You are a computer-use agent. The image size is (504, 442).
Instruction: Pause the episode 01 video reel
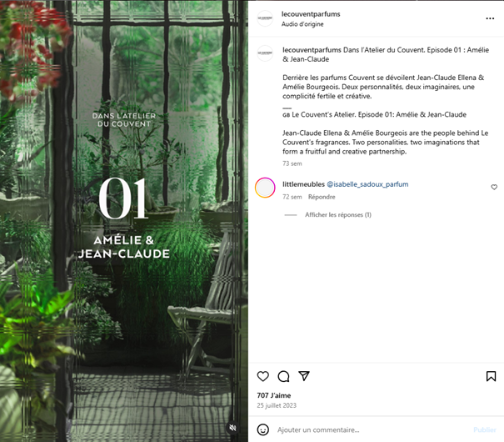tap(124, 221)
